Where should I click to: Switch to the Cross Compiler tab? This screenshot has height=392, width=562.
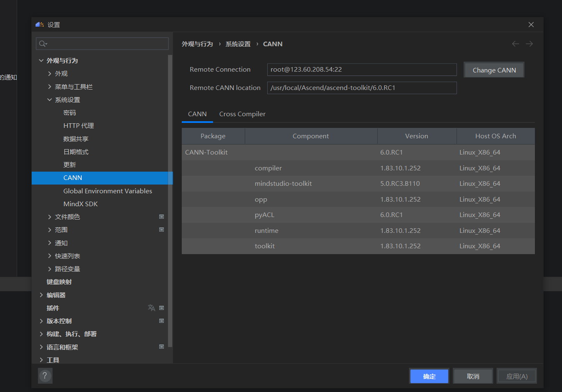[x=242, y=114]
